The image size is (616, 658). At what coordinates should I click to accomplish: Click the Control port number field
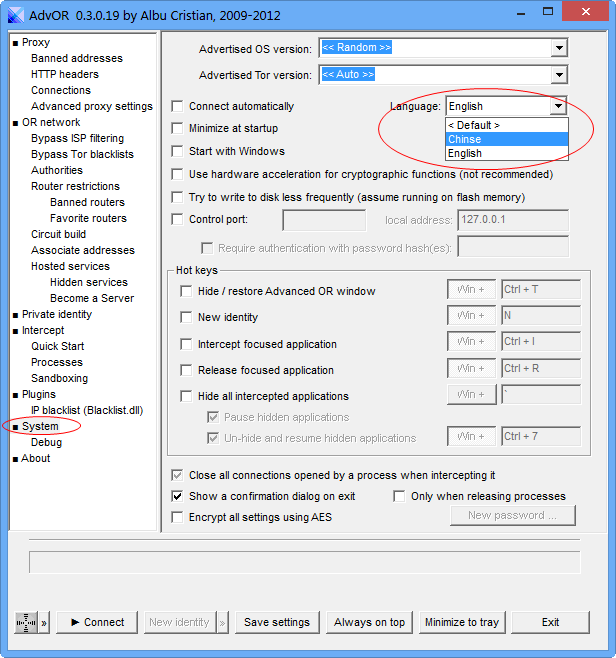pyautogui.click(x=324, y=220)
